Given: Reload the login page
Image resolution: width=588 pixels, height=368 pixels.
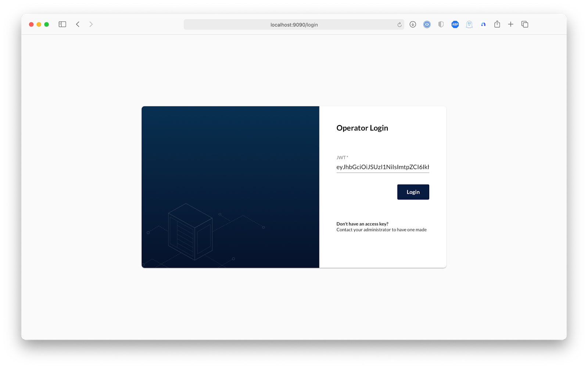Looking at the screenshot, I should [399, 25].
